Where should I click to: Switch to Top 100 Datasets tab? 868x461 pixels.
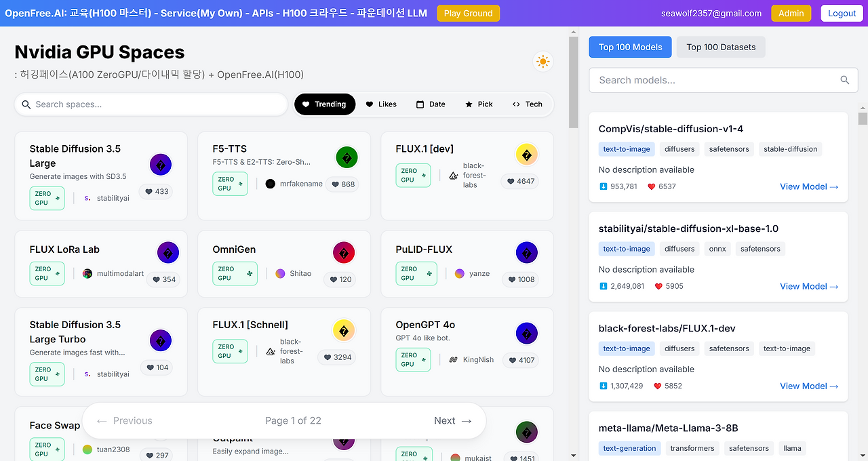pyautogui.click(x=721, y=47)
